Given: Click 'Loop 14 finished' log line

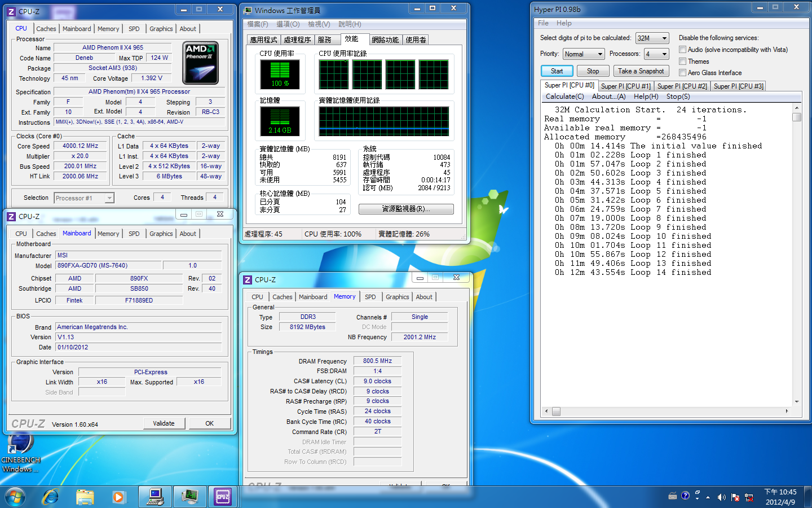Looking at the screenshot, I should point(633,273).
